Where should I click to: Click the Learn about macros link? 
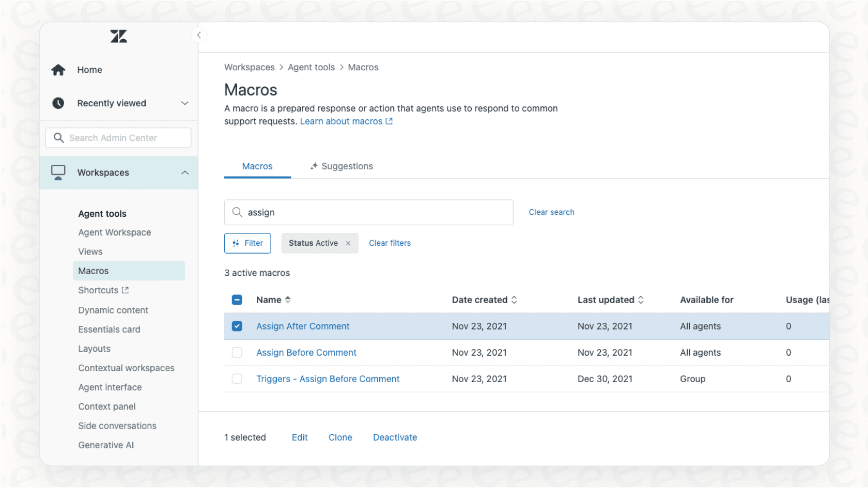tap(342, 121)
